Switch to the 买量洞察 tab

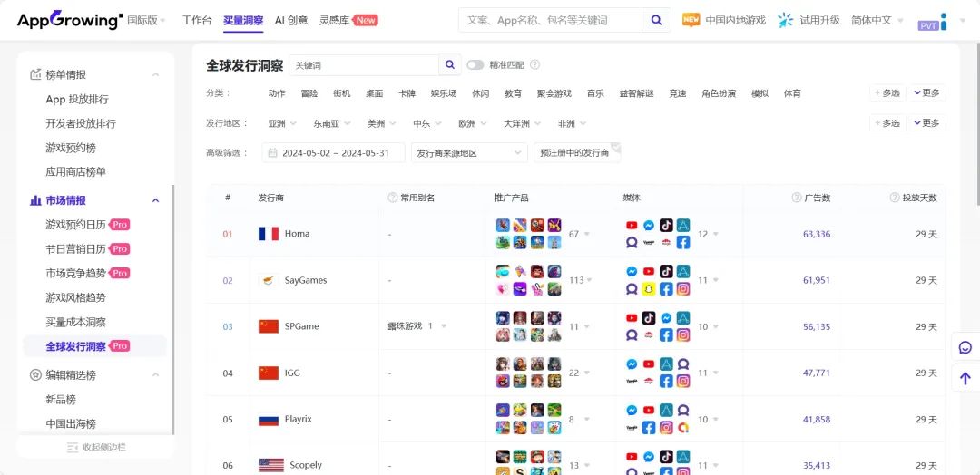243,20
